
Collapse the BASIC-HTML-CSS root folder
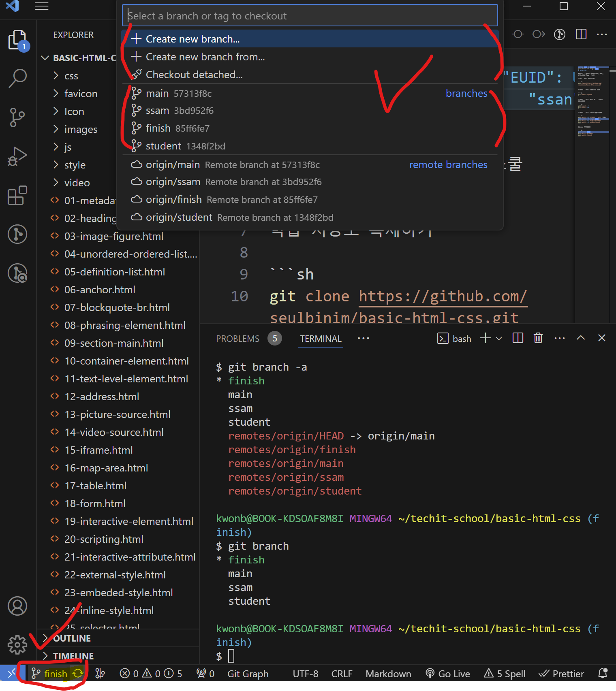[x=77, y=58]
